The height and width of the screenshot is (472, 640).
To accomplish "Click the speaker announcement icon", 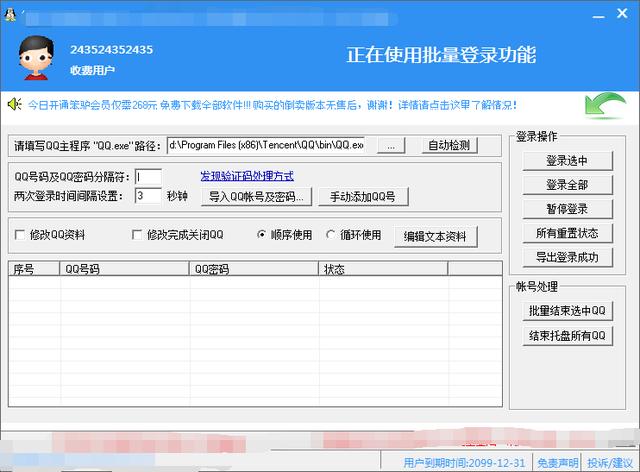I will (x=15, y=105).
